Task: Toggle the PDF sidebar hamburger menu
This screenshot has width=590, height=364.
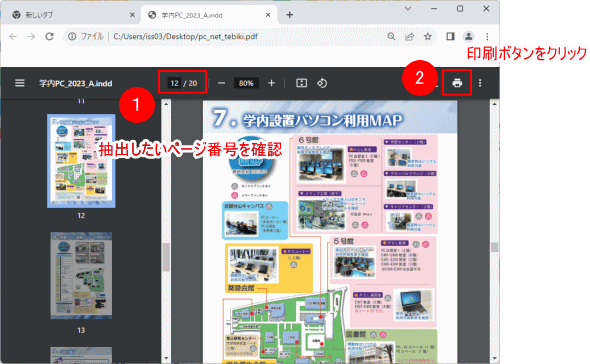Action: click(x=20, y=83)
